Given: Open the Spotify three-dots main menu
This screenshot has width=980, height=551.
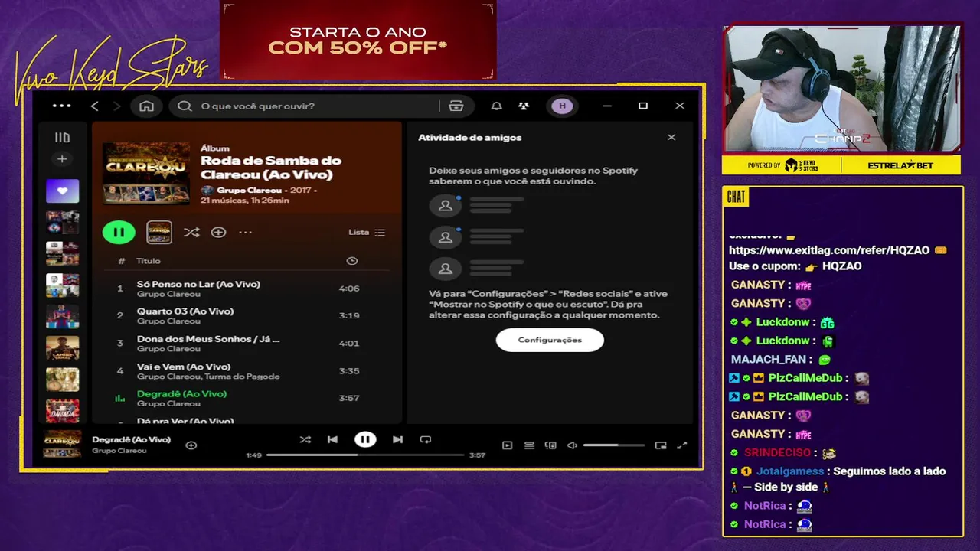Looking at the screenshot, I should (x=61, y=106).
